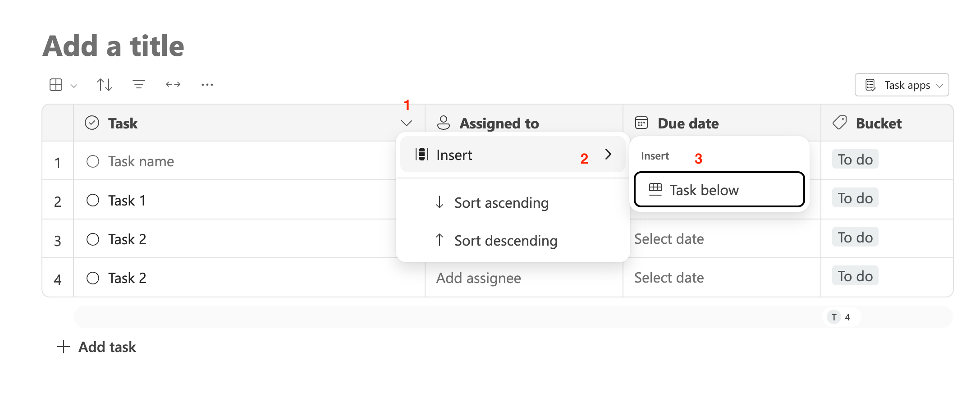Click the Add task button
The image size is (980, 402).
pyautogui.click(x=97, y=347)
